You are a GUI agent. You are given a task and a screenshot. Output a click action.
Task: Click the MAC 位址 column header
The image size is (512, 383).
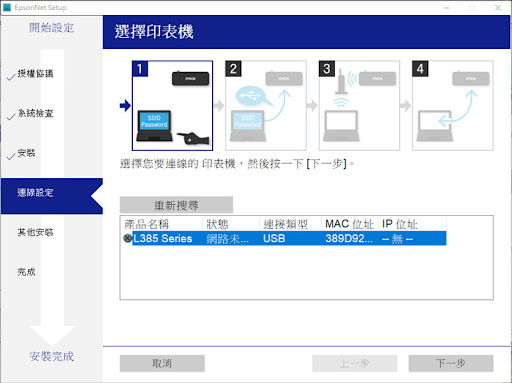350,224
